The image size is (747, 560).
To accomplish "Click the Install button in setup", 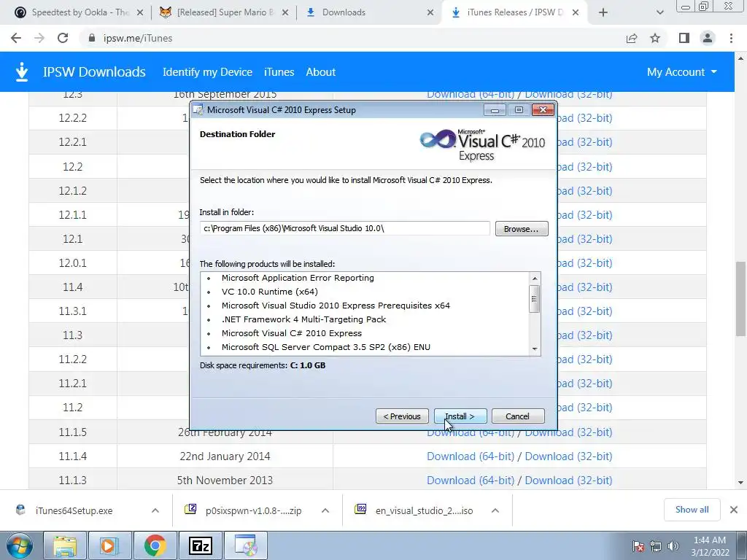I will point(460,416).
